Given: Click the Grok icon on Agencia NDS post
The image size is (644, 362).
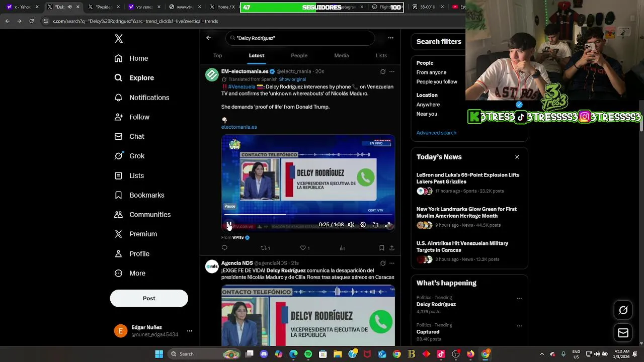Looking at the screenshot, I should (383, 263).
